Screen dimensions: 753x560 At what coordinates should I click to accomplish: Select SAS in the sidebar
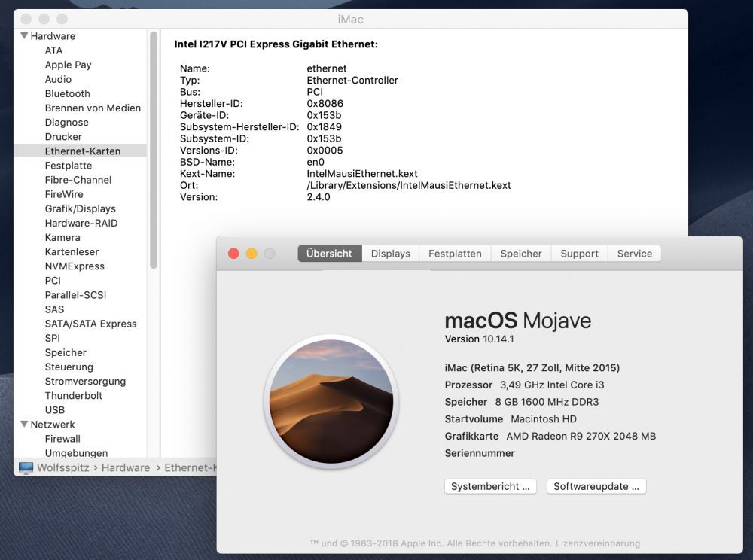tap(54, 309)
